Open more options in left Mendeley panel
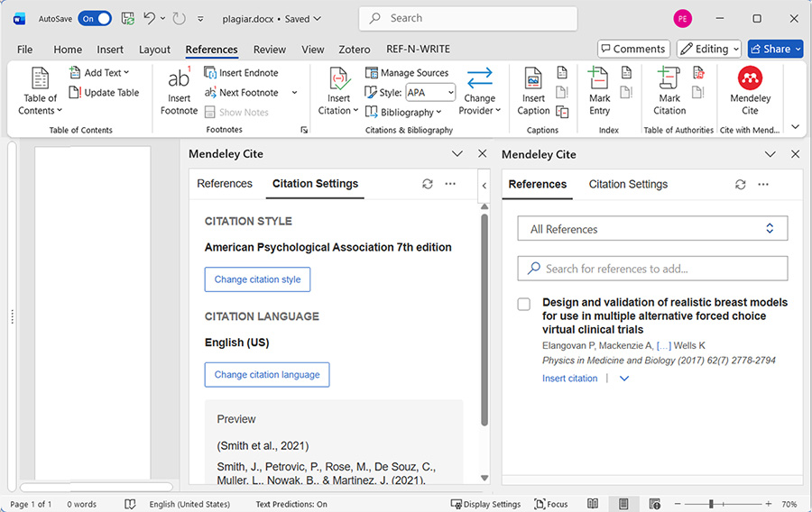The height and width of the screenshot is (512, 812). click(x=450, y=184)
